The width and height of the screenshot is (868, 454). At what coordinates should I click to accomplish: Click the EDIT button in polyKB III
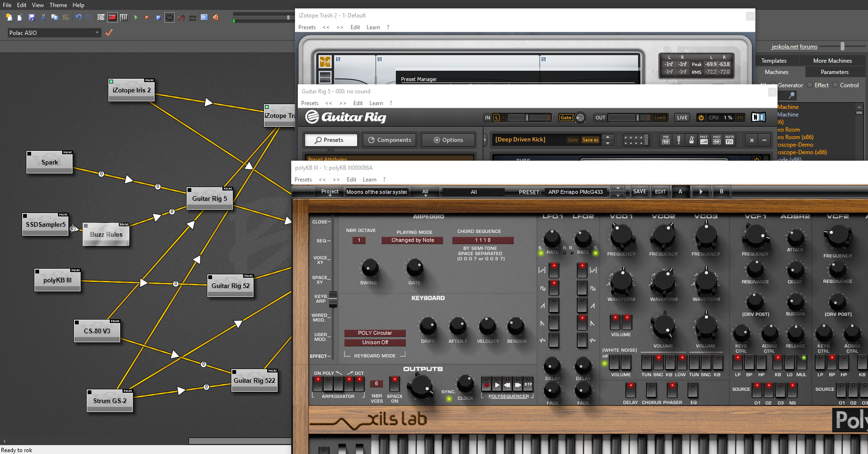point(660,191)
